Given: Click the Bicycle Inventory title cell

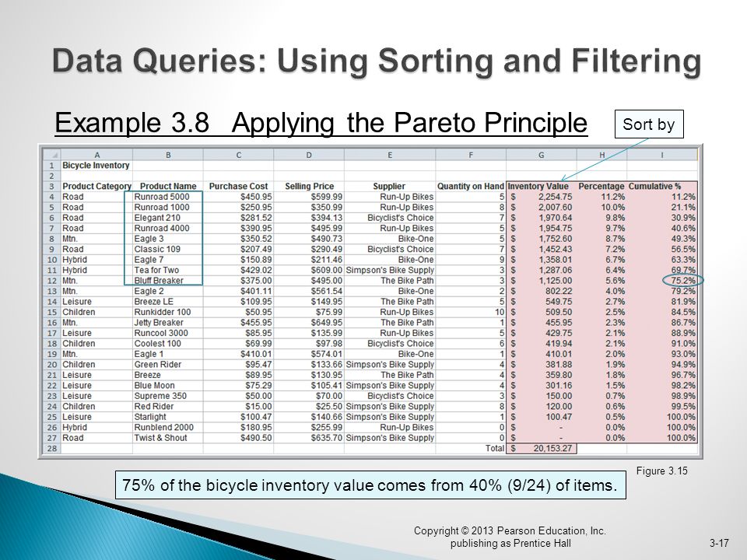Looking at the screenshot, I should click(x=96, y=165).
